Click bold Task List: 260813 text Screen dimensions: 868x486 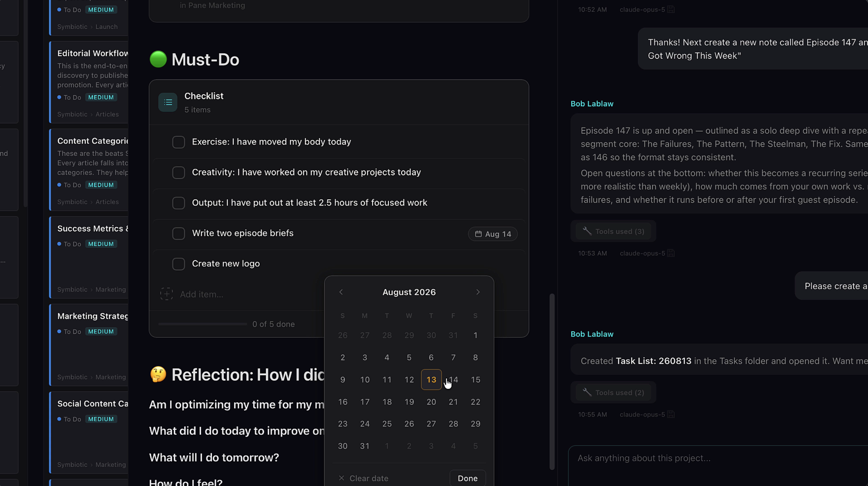pyautogui.click(x=653, y=361)
